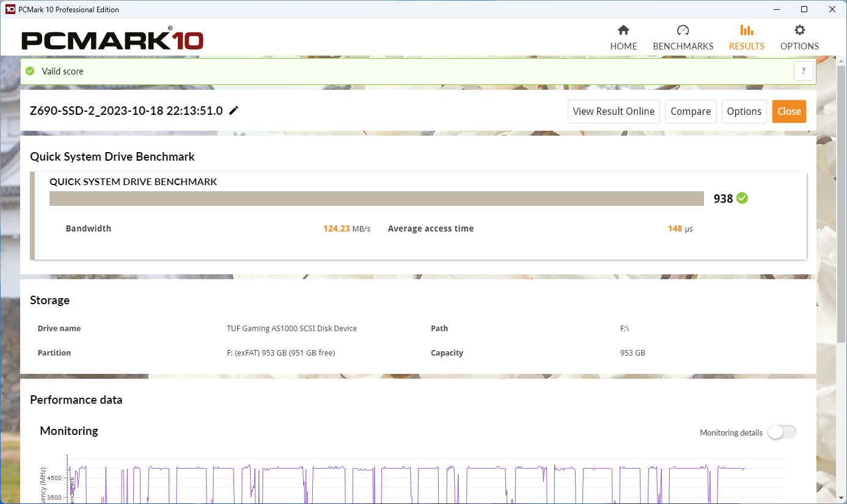
Task: Open the Benchmarks gauge icon
Action: point(683,31)
